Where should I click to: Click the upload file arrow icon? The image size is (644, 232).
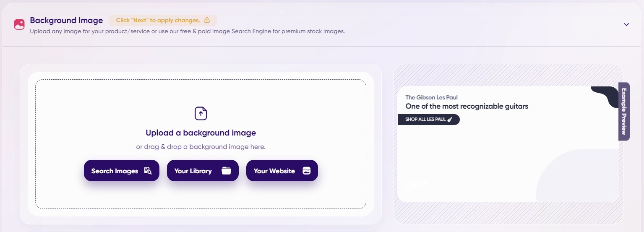point(201,113)
